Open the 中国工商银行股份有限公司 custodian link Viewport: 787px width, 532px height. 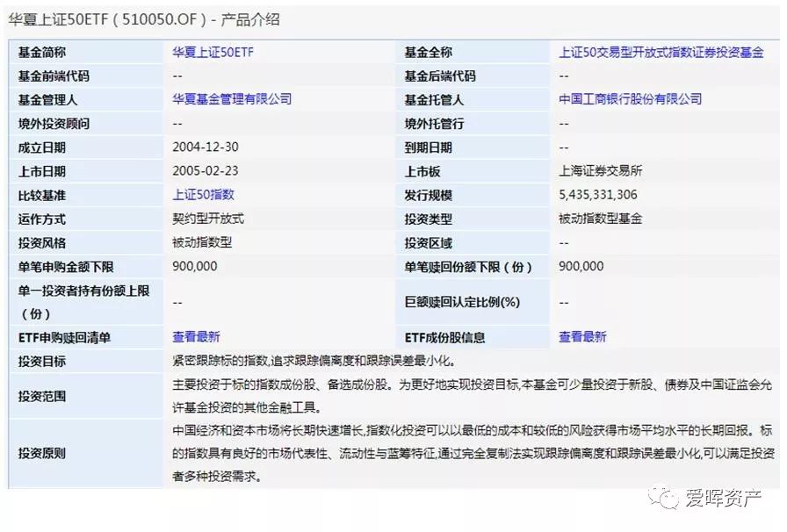[x=630, y=99]
